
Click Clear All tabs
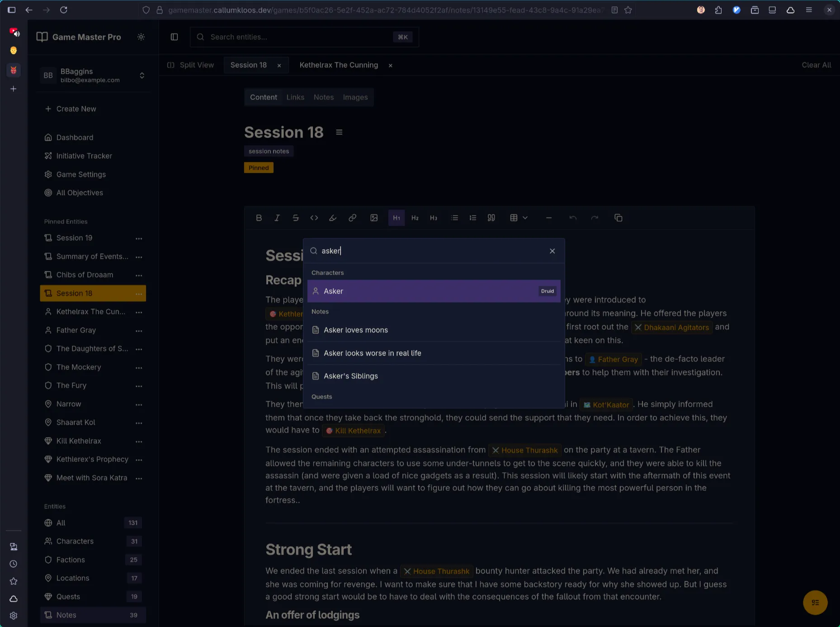(x=816, y=65)
